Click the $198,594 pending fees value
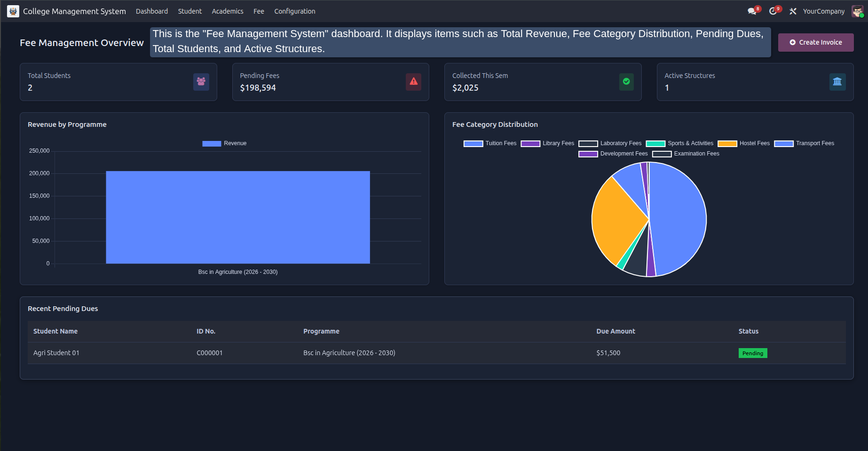Image resolution: width=868 pixels, height=451 pixels. click(258, 88)
